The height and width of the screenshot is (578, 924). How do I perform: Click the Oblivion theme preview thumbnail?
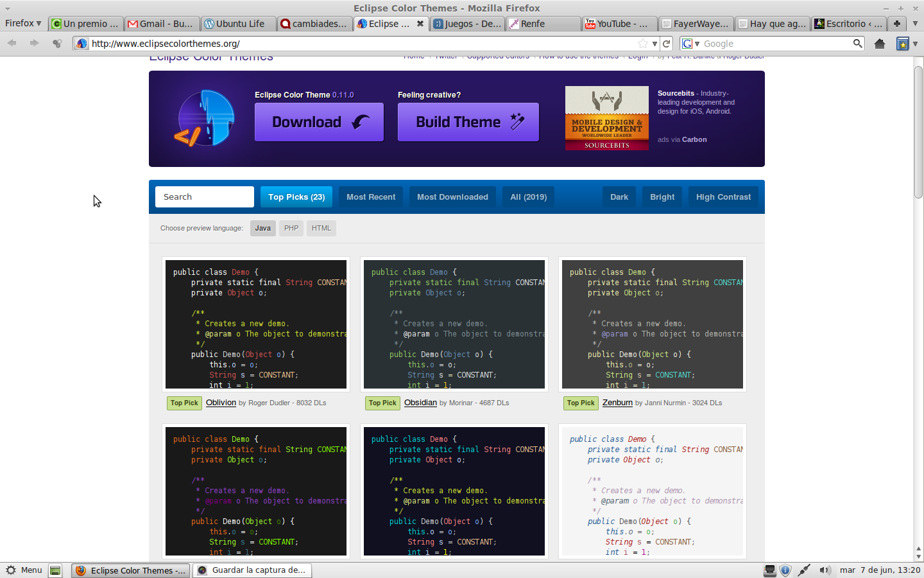(x=256, y=324)
